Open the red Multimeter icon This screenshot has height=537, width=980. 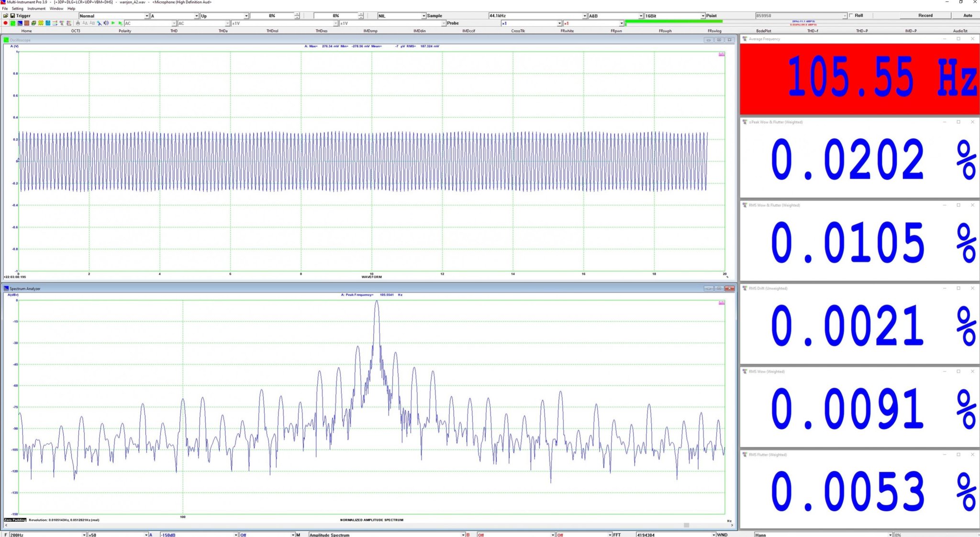[27, 23]
